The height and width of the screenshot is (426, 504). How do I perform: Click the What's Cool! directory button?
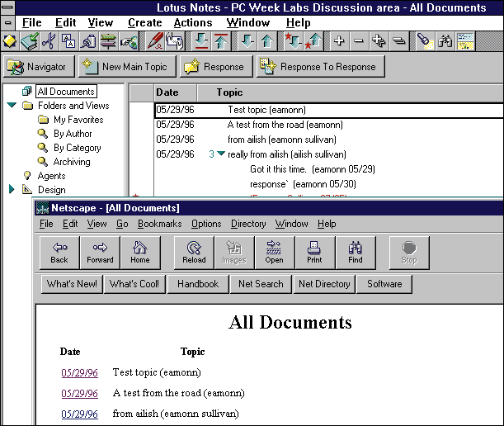pos(134,284)
